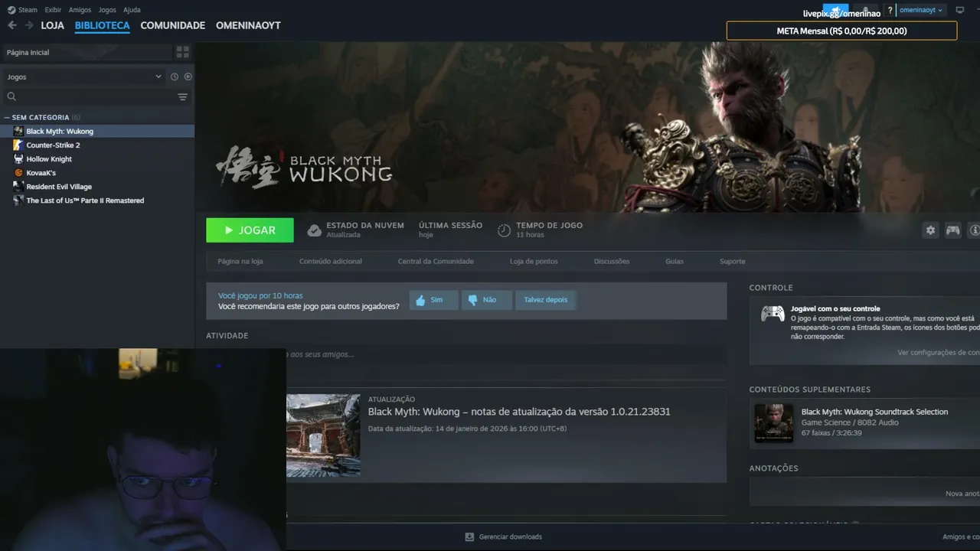Click the KovaaK's game icon

tap(18, 172)
